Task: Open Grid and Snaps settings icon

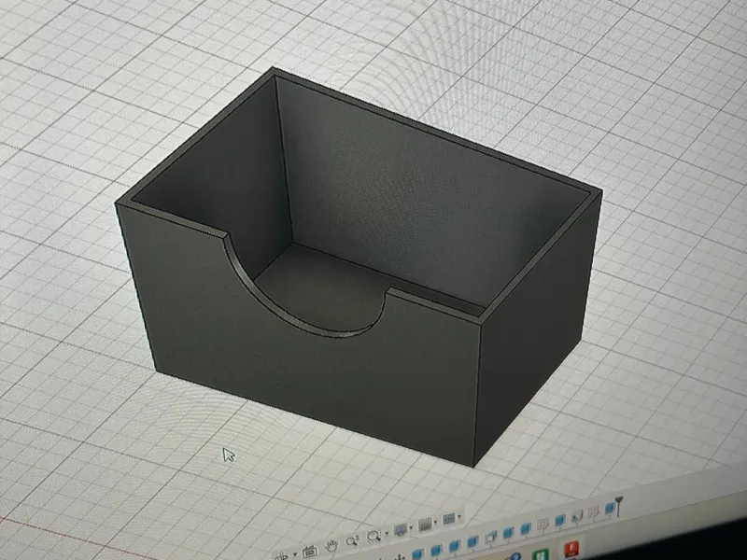Action: (x=425, y=524)
